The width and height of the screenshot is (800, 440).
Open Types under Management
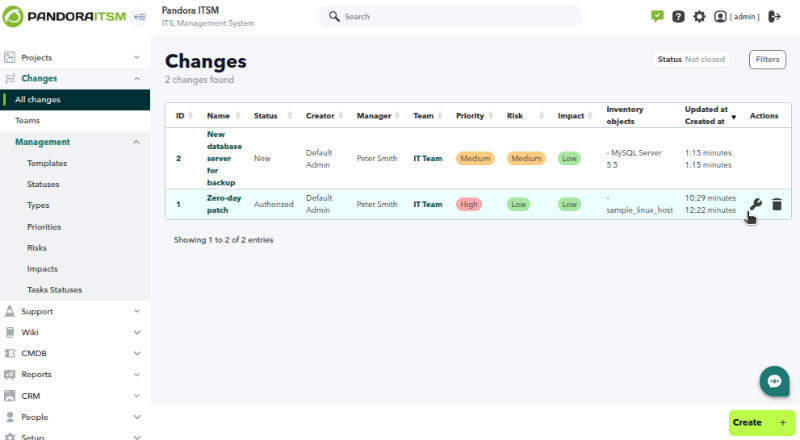38,205
